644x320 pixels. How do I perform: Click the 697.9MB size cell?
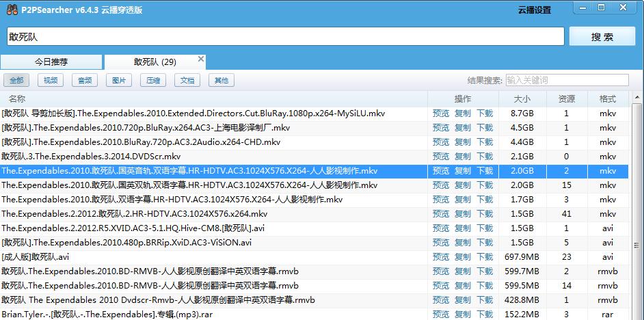[x=522, y=256]
